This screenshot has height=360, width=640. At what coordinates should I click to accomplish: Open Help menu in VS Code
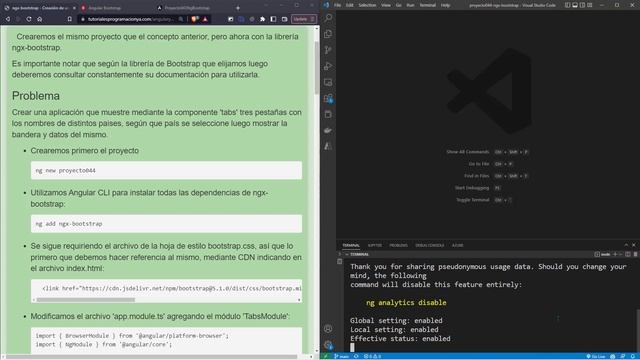(445, 5)
